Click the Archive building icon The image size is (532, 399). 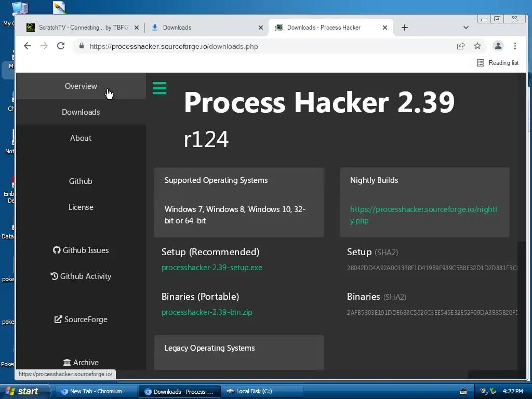click(x=67, y=362)
